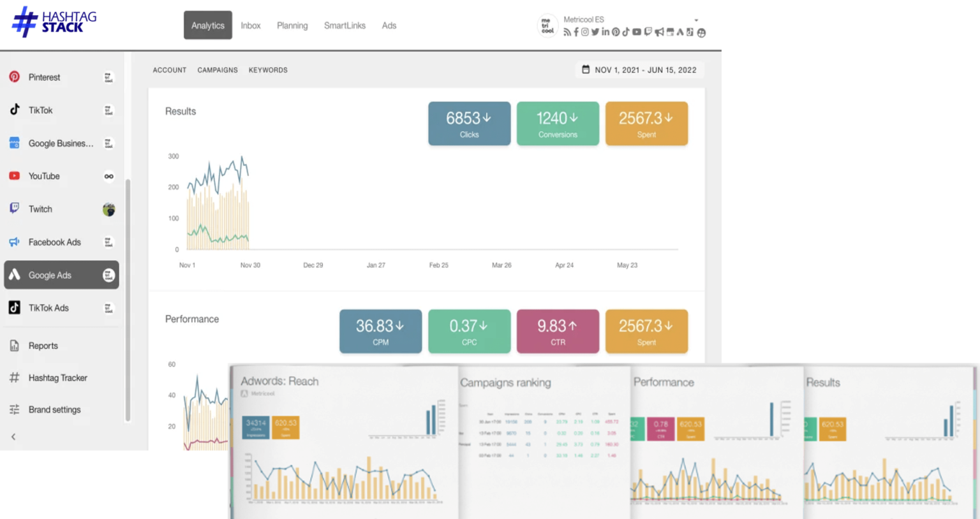Viewport: 980px width, 519px height.
Task: Click the TikTok logo icon in sidebar
Action: [14, 110]
